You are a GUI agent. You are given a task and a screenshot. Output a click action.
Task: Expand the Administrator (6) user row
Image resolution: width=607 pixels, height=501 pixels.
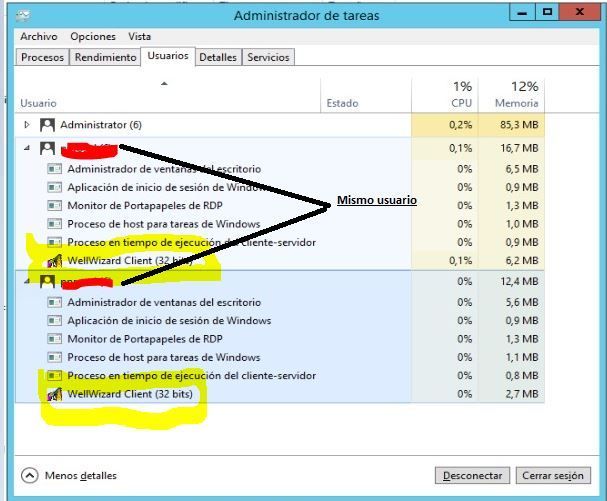(27, 125)
